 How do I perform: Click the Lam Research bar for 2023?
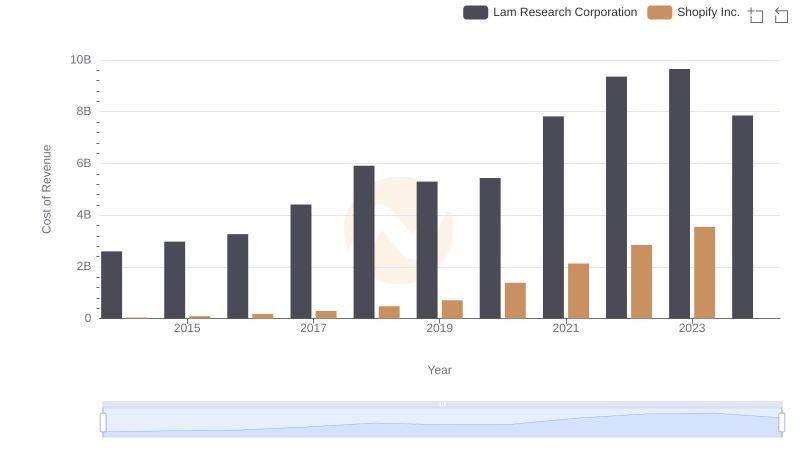pos(679,194)
